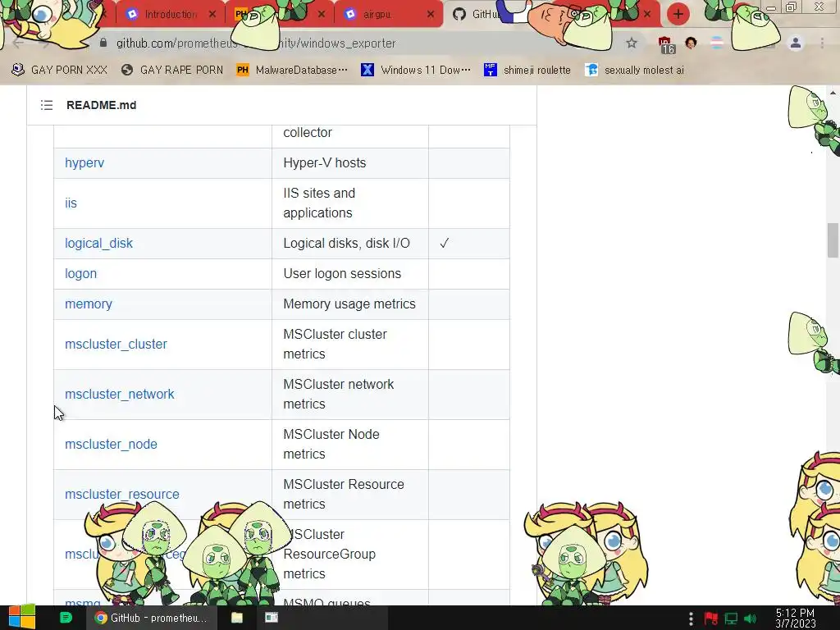Open the Windows 11 Dow… bookmark
Image resolution: width=840 pixels, height=630 pixels.
pos(416,71)
